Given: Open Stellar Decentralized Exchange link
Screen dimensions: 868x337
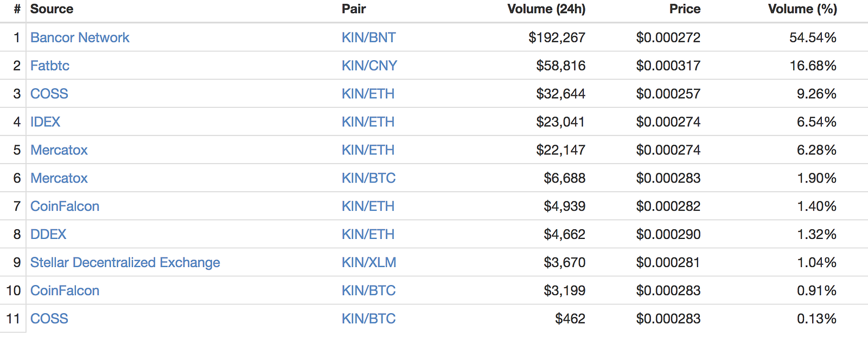Looking at the screenshot, I should click(x=125, y=263).
